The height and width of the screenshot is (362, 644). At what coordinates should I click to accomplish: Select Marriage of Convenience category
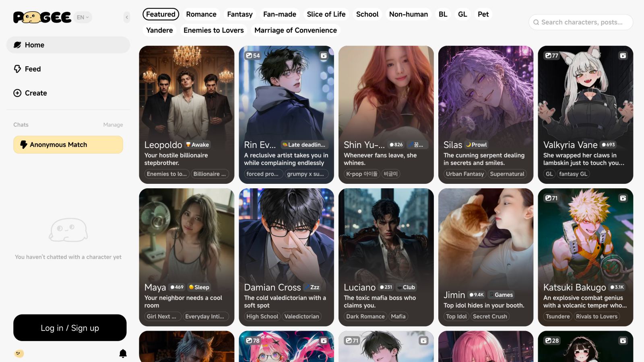point(295,30)
